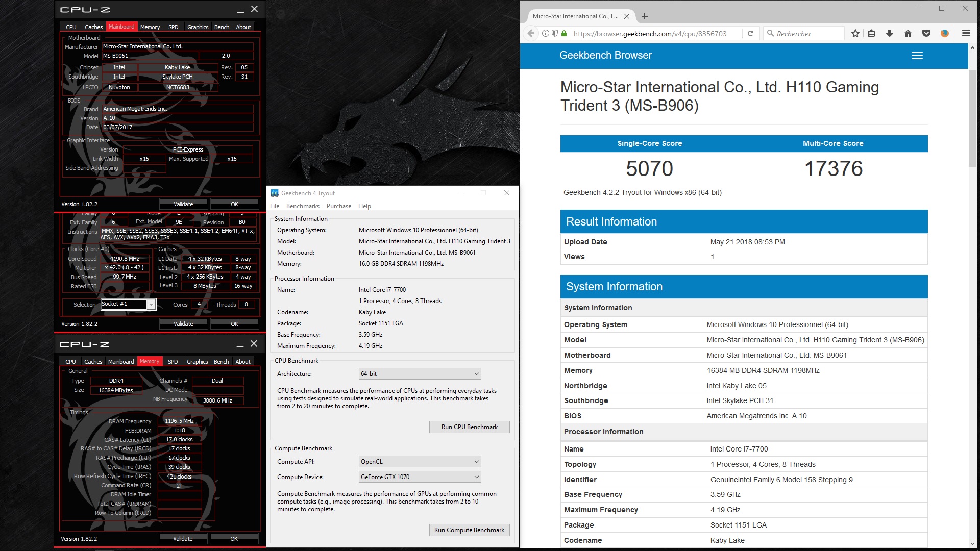Open a new Firefox tab with plus
Image resolution: width=980 pixels, height=551 pixels.
[645, 16]
